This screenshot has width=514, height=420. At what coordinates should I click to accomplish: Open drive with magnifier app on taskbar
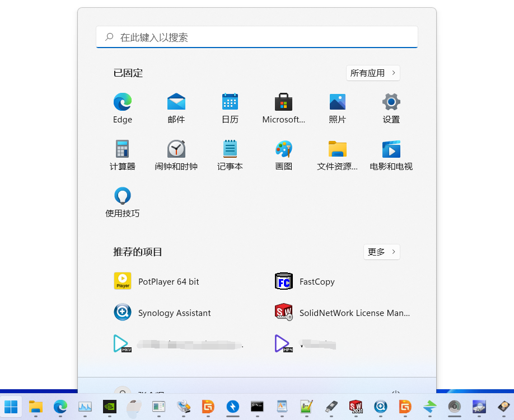[479, 407]
